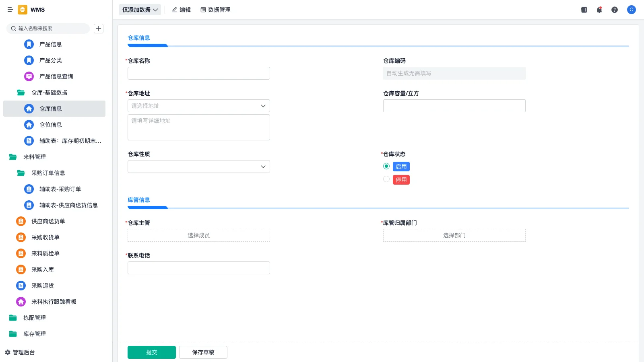Click the 辅助表-采购订单 icon
This screenshot has width=644, height=362.
click(29, 189)
